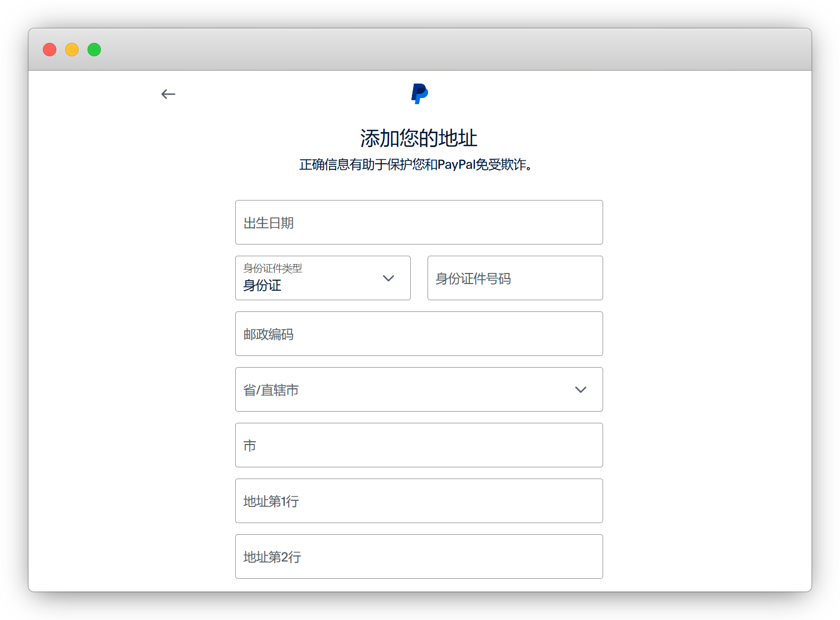The width and height of the screenshot is (840, 620).
Task: Select the 邮政编码 input field
Action: tap(419, 334)
